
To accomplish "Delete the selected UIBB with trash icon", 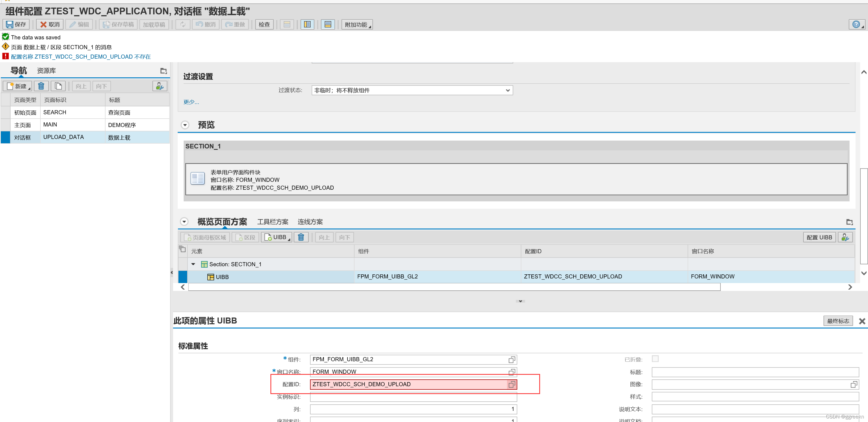I will coord(301,237).
